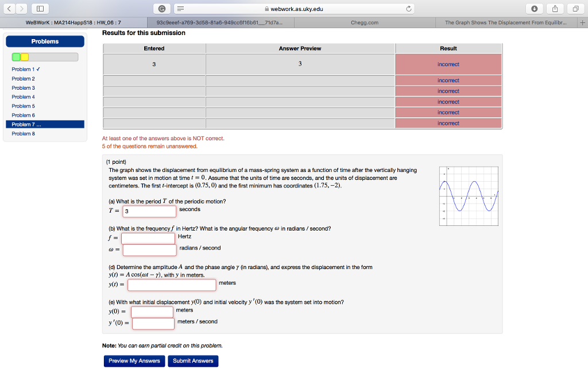Click the frequency f answer field
Viewport: 588px width, 368px height.
[149, 237]
